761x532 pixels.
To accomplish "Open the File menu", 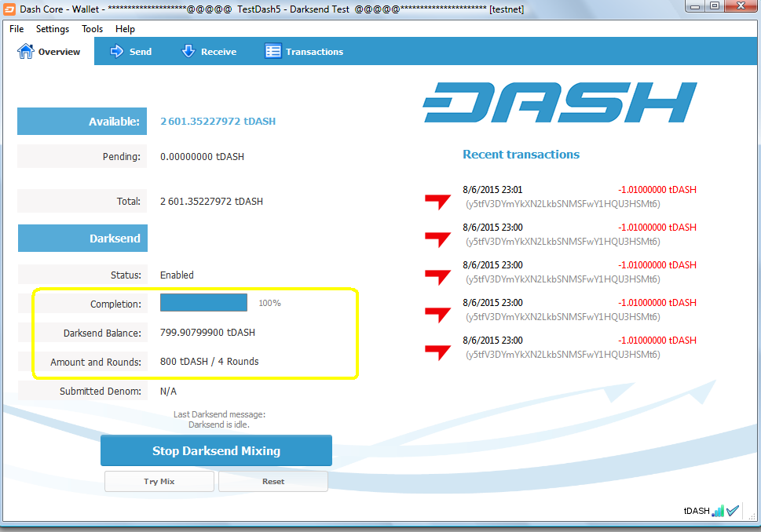I will (x=16, y=29).
